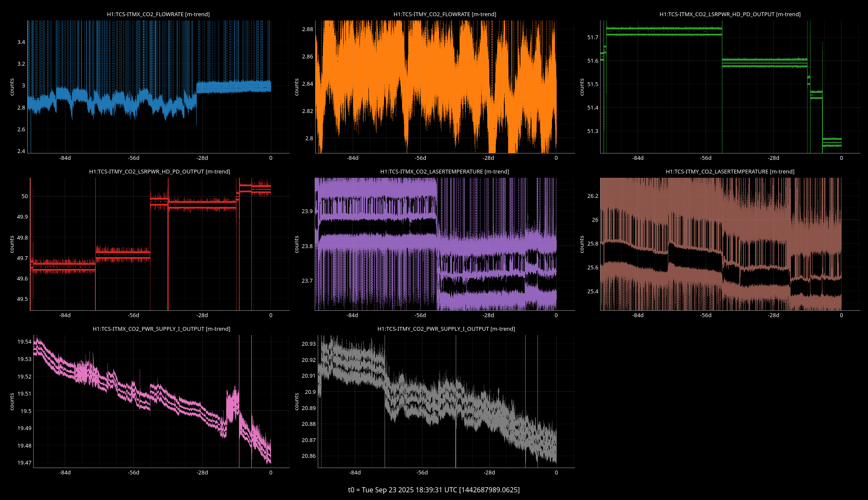Click the ITMX_CO2_LSRPWR_HD_PD_OUTPUT plot title
The image size is (868, 500).
tap(730, 14)
